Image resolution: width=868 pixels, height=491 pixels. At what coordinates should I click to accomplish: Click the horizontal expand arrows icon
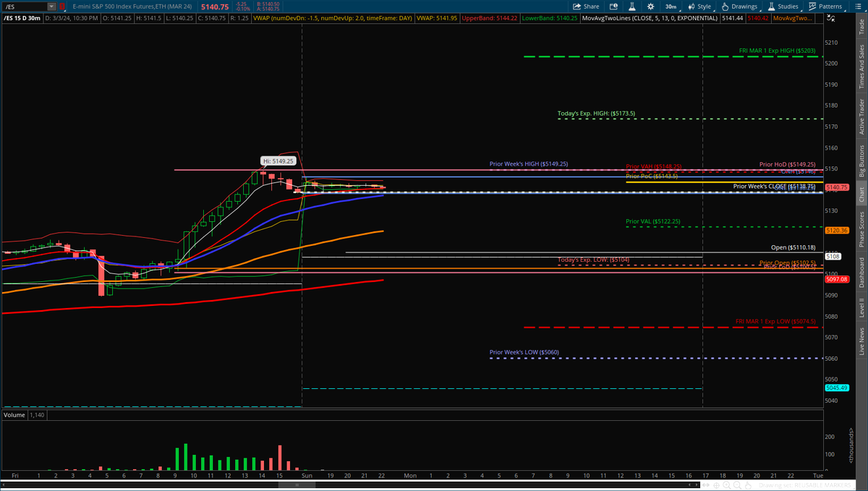pyautogui.click(x=706, y=485)
